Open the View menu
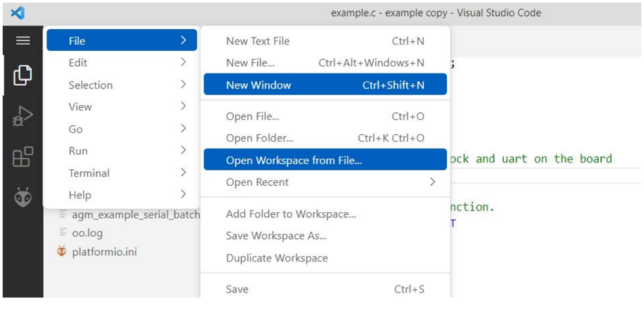The image size is (644, 323). pos(121,106)
